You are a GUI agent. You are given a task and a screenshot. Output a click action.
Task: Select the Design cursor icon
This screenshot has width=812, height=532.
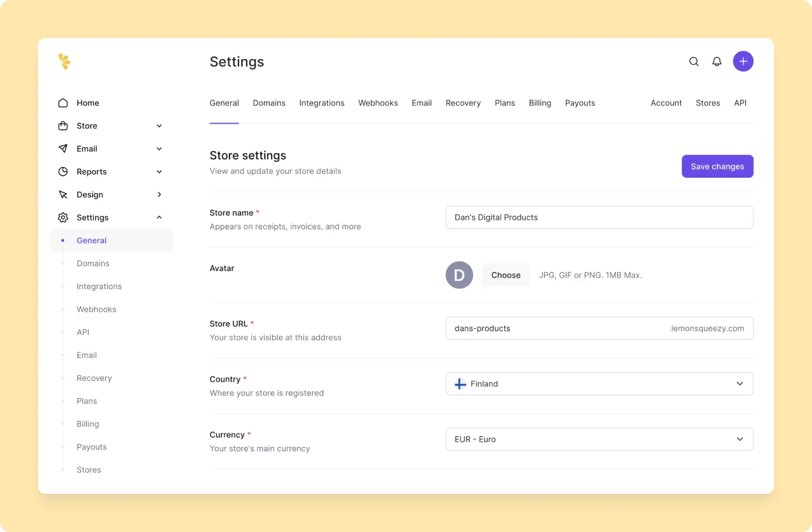click(63, 194)
